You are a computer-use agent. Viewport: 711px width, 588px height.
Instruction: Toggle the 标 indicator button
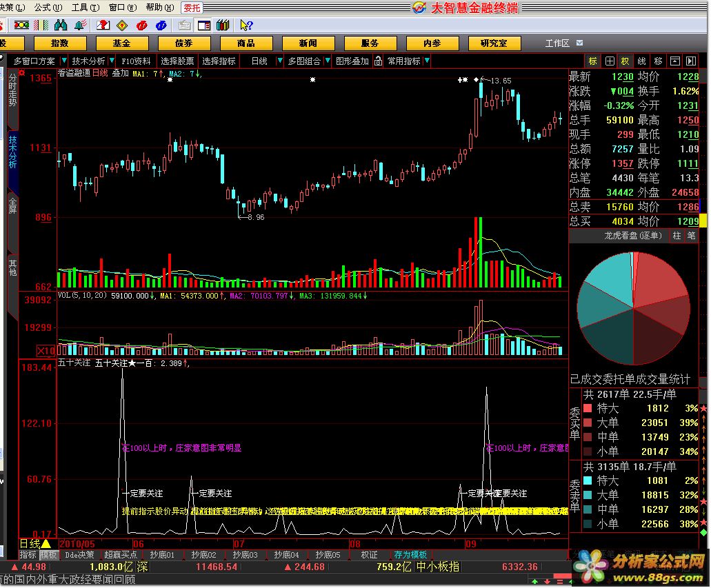click(592, 61)
